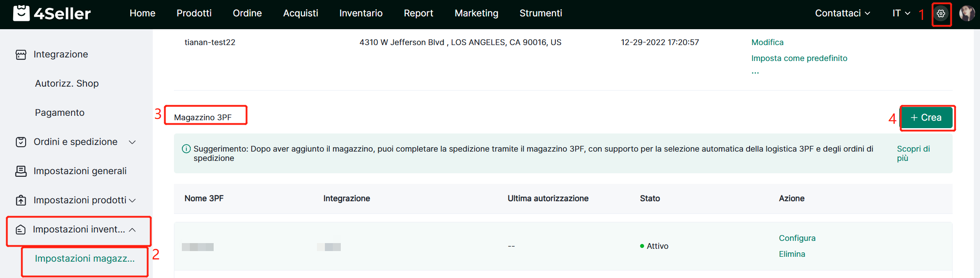Click the 4Seller logo
The width and height of the screenshot is (980, 278).
point(52,13)
